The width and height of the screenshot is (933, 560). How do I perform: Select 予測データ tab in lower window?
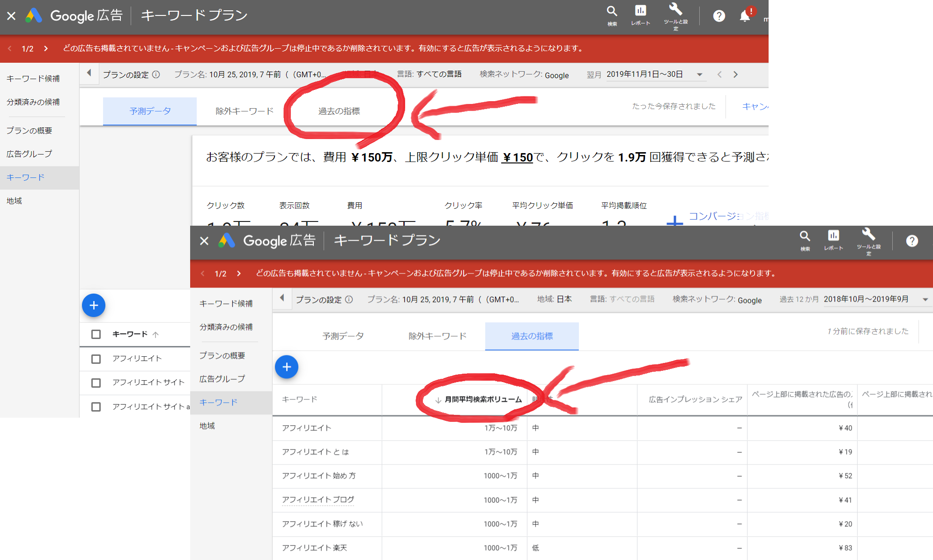[343, 336]
